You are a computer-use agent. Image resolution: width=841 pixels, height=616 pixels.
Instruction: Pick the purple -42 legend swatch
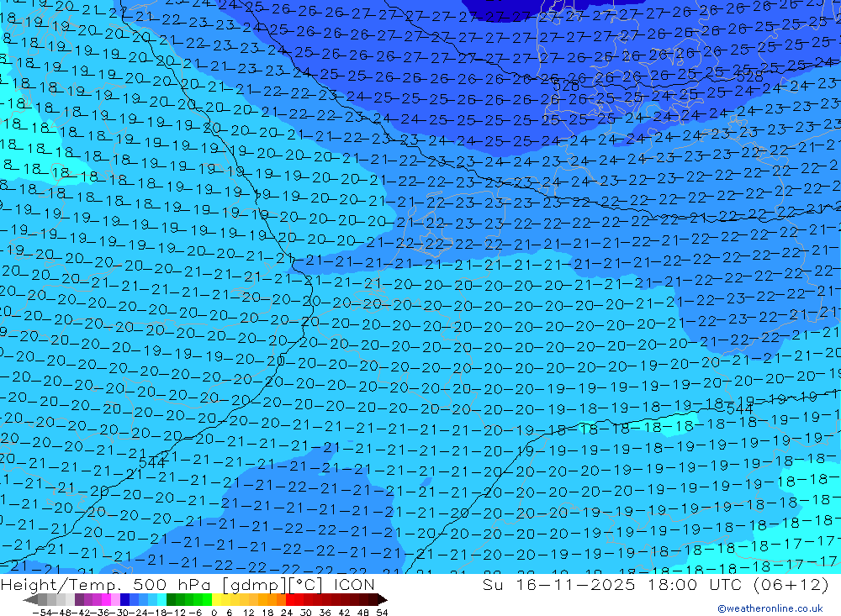coord(79,599)
